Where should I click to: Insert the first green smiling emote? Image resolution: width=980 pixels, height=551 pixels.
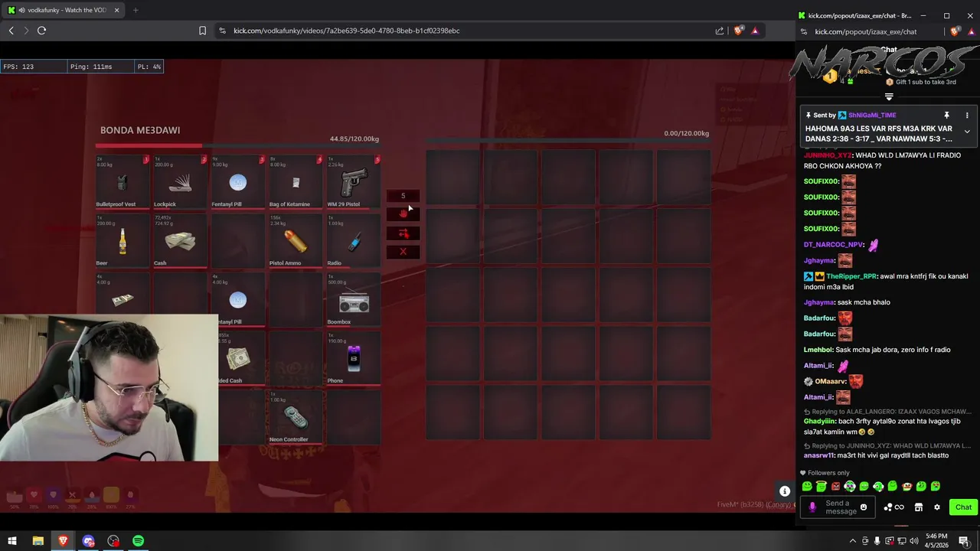coord(807,486)
